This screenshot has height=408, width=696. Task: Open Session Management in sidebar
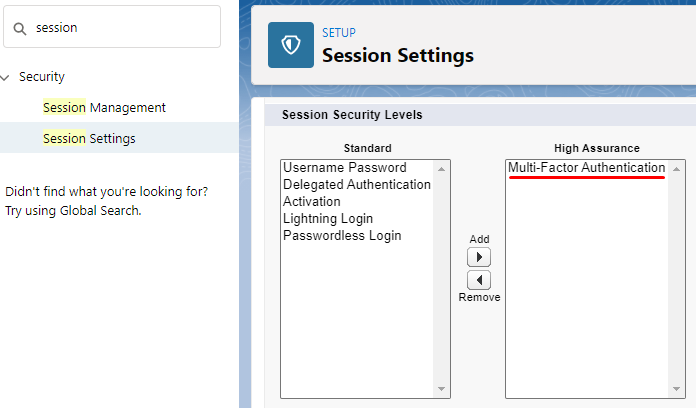[x=104, y=107]
